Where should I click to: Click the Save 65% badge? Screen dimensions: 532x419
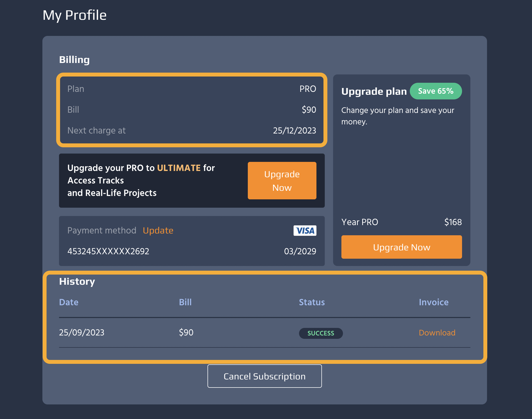436,91
